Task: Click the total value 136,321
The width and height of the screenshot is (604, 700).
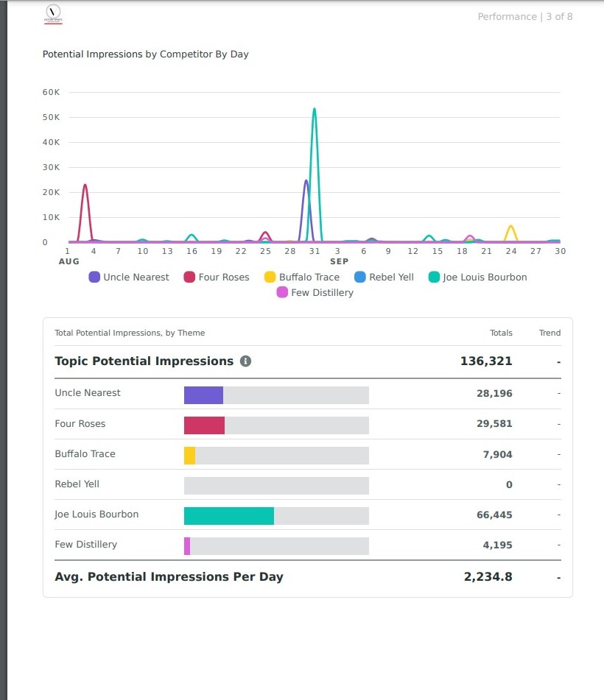Action: click(486, 361)
